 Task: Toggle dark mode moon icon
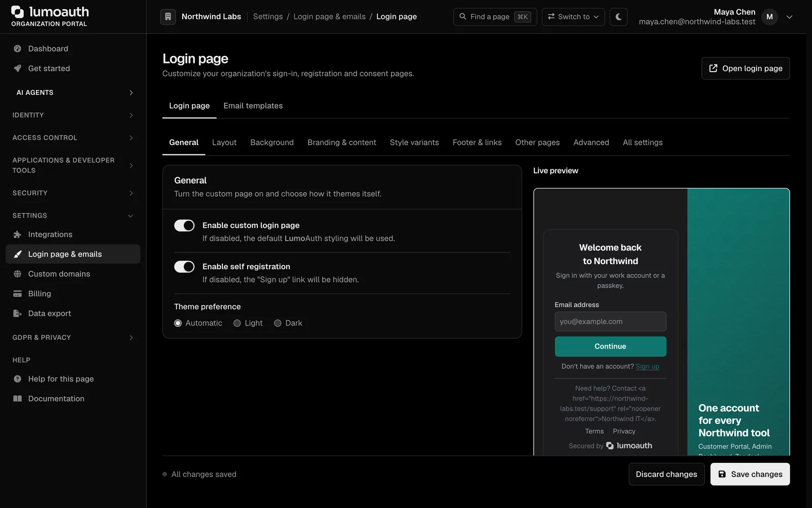coord(618,17)
